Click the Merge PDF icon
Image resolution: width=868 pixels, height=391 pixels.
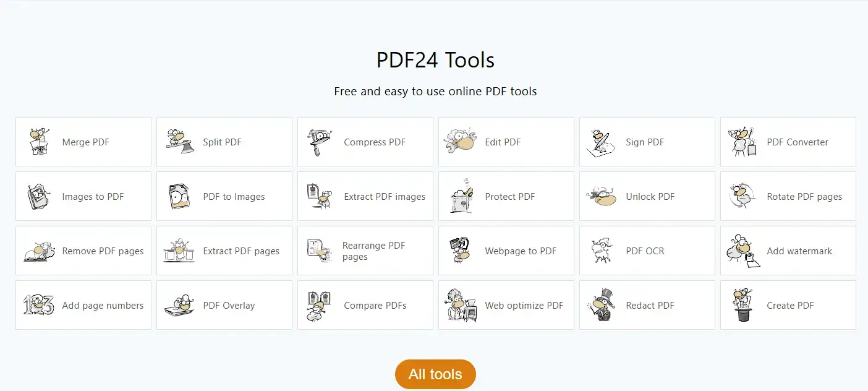point(39,142)
